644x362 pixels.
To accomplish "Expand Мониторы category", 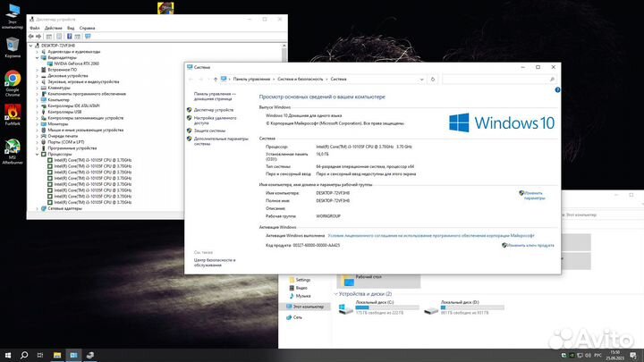I will (37, 124).
